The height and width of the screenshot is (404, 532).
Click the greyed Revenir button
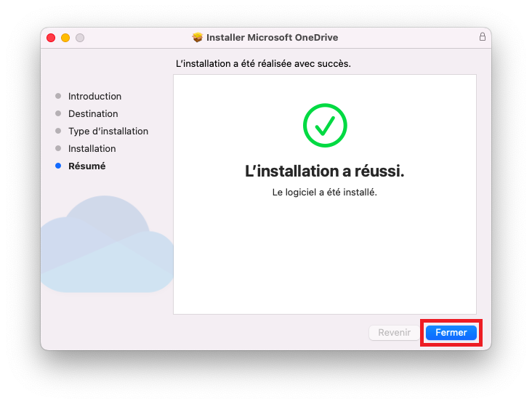pyautogui.click(x=394, y=332)
